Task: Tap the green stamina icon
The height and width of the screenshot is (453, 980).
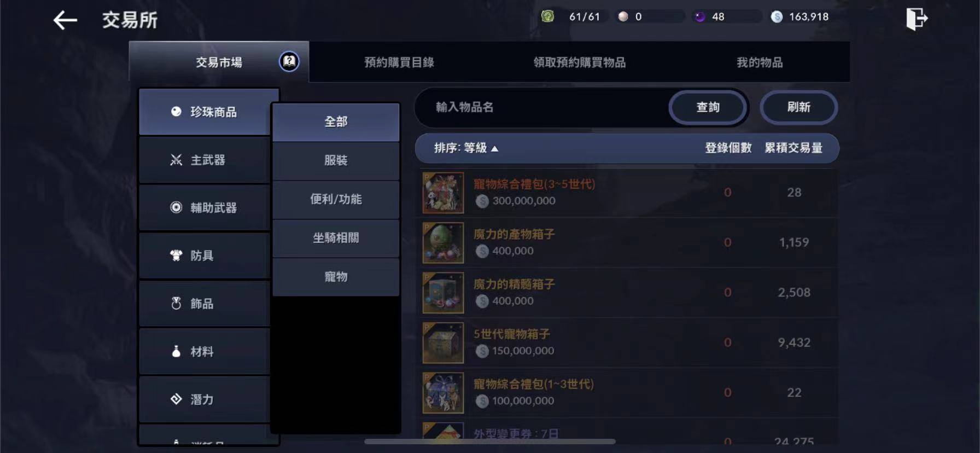Action: coord(547,16)
